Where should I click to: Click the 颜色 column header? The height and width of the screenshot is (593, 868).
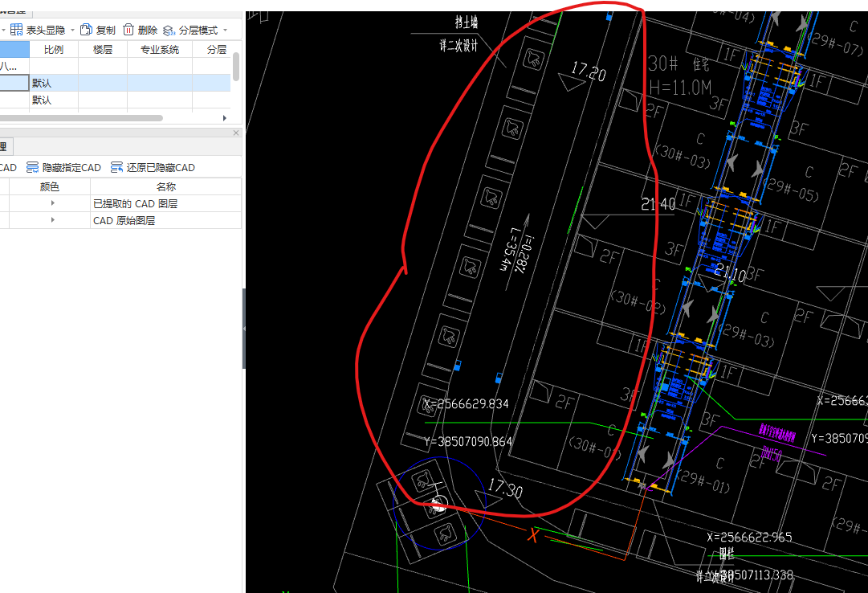(49, 186)
